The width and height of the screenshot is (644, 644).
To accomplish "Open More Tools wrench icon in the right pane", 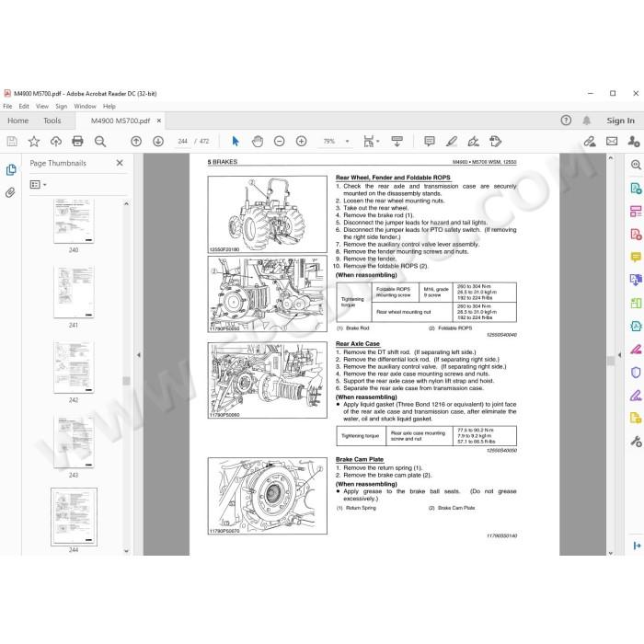I will (636, 442).
